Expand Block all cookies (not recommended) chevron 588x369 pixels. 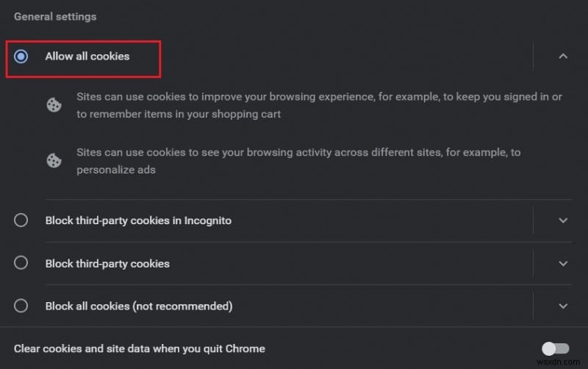(x=563, y=306)
